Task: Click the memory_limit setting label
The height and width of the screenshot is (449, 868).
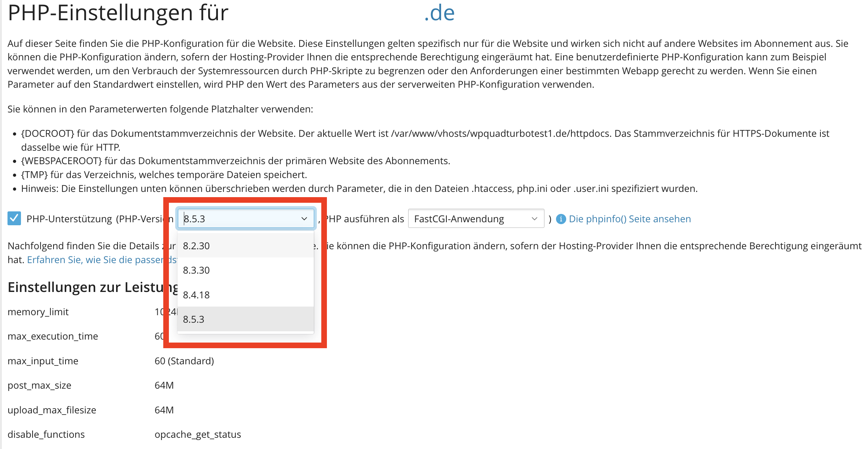Action: (x=38, y=312)
